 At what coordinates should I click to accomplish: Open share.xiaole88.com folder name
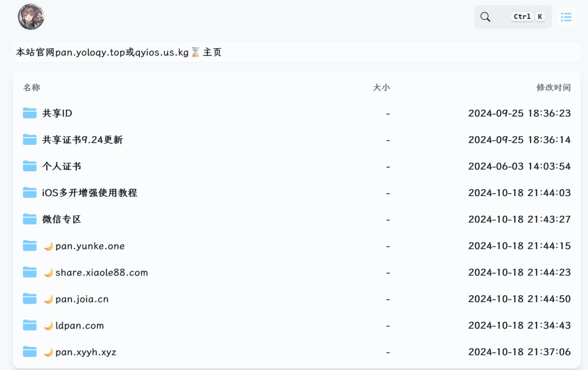click(x=102, y=273)
